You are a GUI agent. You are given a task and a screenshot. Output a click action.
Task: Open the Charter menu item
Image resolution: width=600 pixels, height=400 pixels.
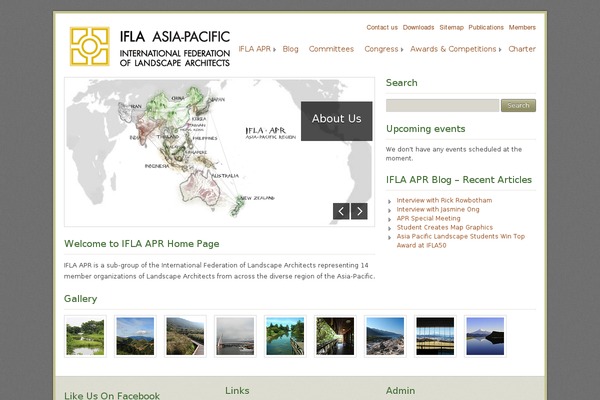[522, 49]
